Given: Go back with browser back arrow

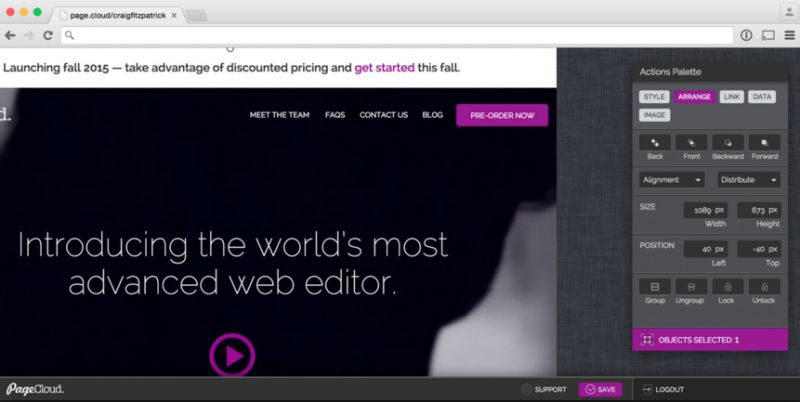Looking at the screenshot, I should point(10,35).
